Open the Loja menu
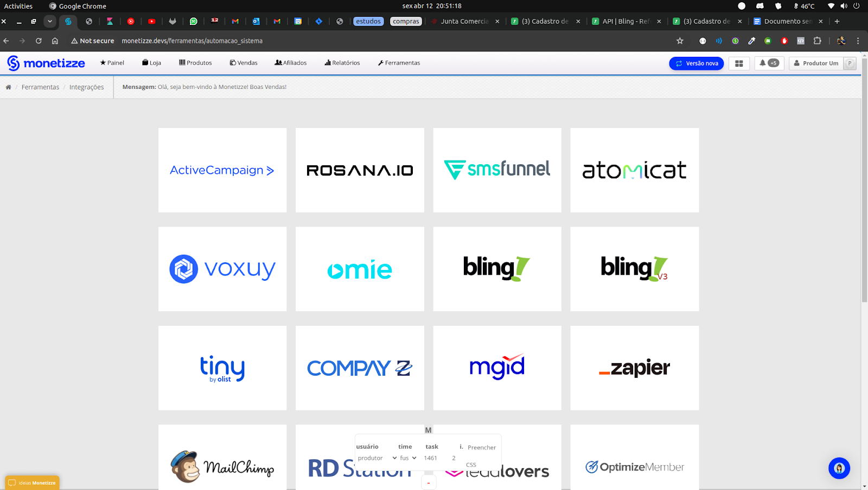Screen dimensions: 868x490 coord(151,63)
